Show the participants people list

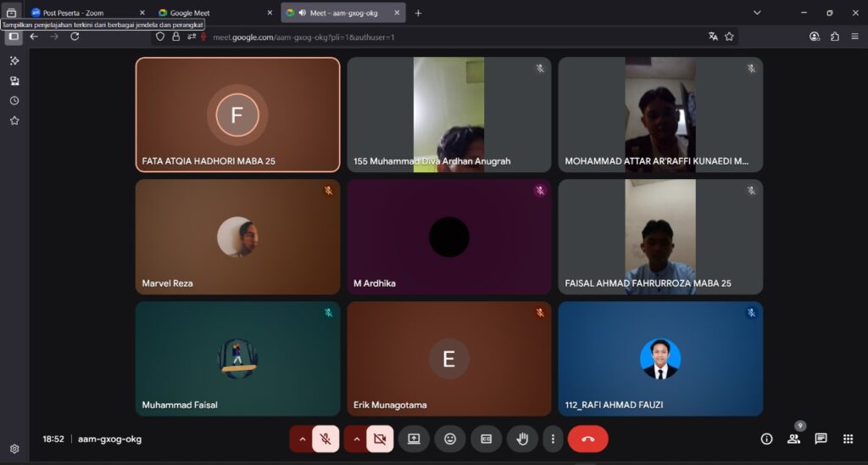point(793,439)
